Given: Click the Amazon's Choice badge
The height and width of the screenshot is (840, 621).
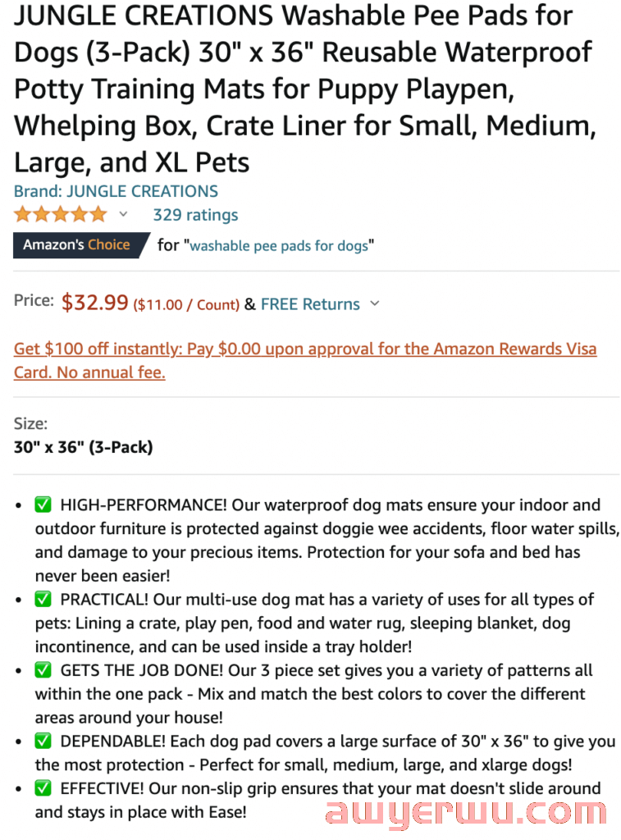Looking at the screenshot, I should [80, 245].
